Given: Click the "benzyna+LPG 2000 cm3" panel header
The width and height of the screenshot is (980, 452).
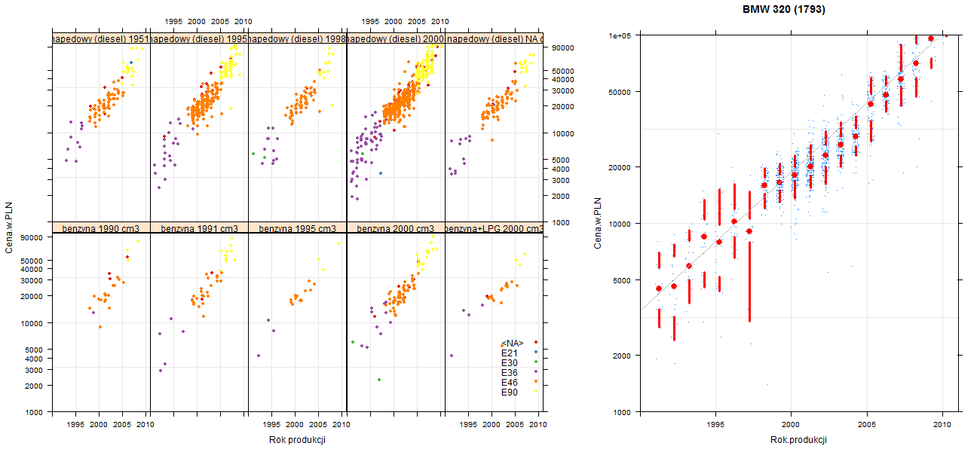Looking at the screenshot, I should pyautogui.click(x=494, y=228).
